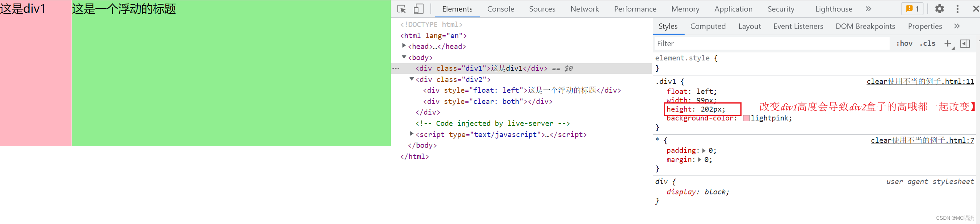Viewport: 980px width, 224px height.
Task: Show more DevTools main tabs
Action: pos(868,9)
